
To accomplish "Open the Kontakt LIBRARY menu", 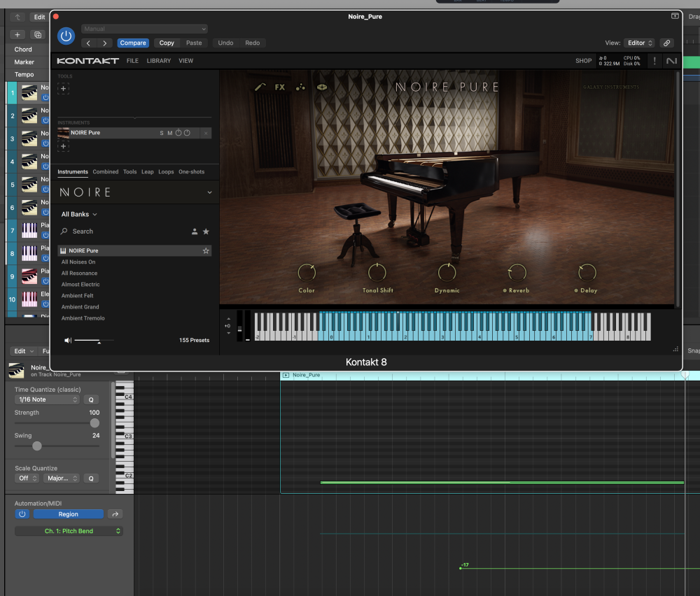I will coord(158,61).
